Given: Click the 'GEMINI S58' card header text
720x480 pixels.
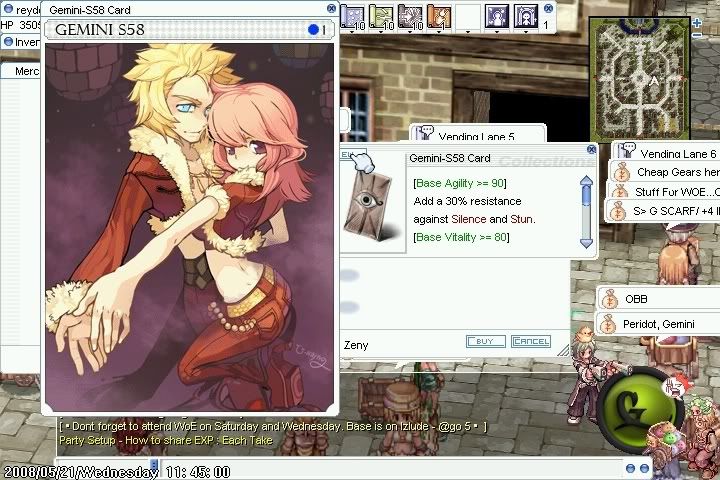Looking at the screenshot, I should click(100, 30).
